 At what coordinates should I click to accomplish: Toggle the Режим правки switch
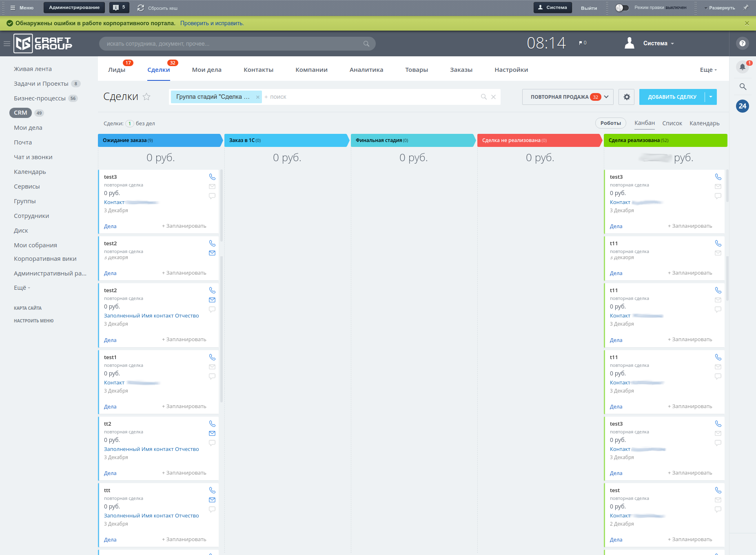[622, 8]
